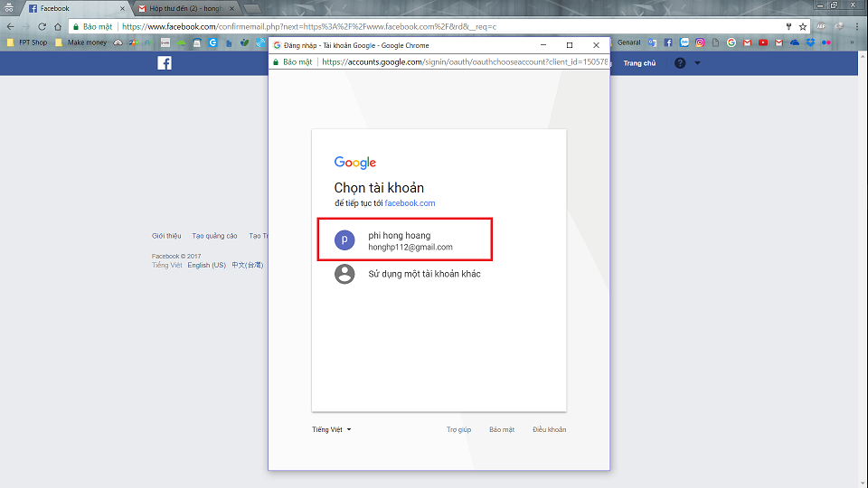
Task: Open Messenger-style chat bubble bookmark
Action: tap(684, 42)
